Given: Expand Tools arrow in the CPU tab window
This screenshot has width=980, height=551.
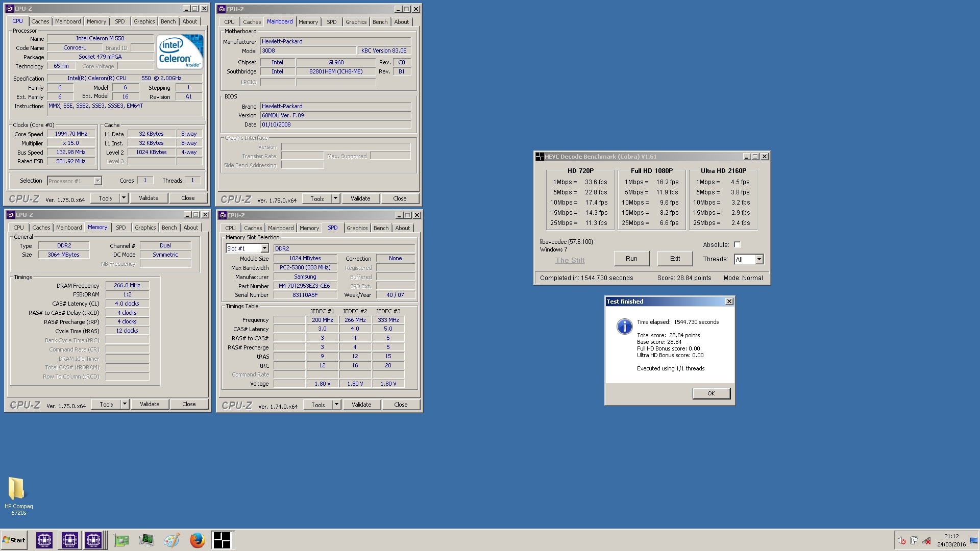Looking at the screenshot, I should point(124,198).
